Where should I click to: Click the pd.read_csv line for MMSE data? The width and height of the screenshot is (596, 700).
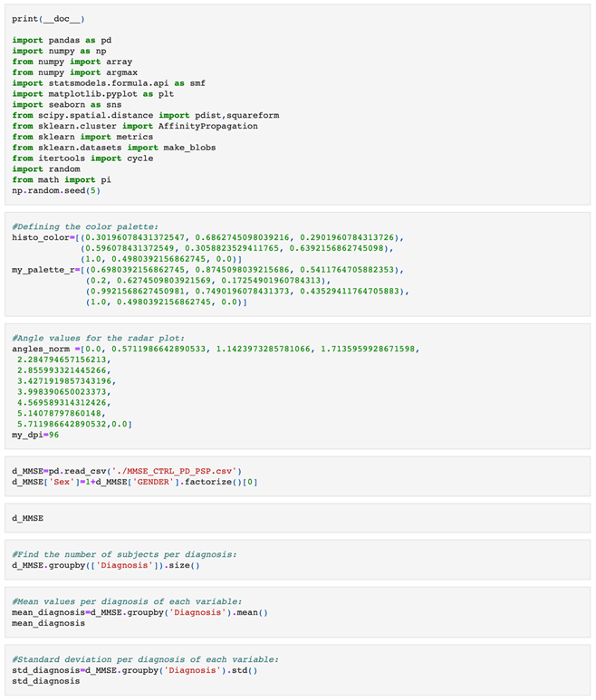[x=127, y=469]
